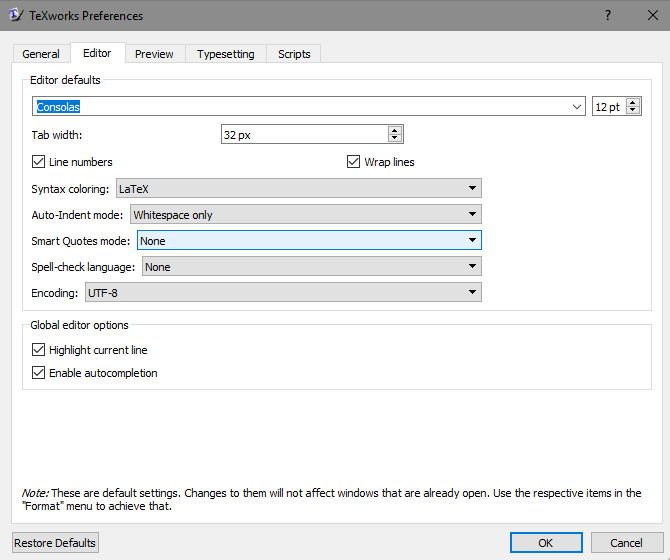Click the Syntax coloring label
The width and height of the screenshot is (670, 560).
pos(70,189)
